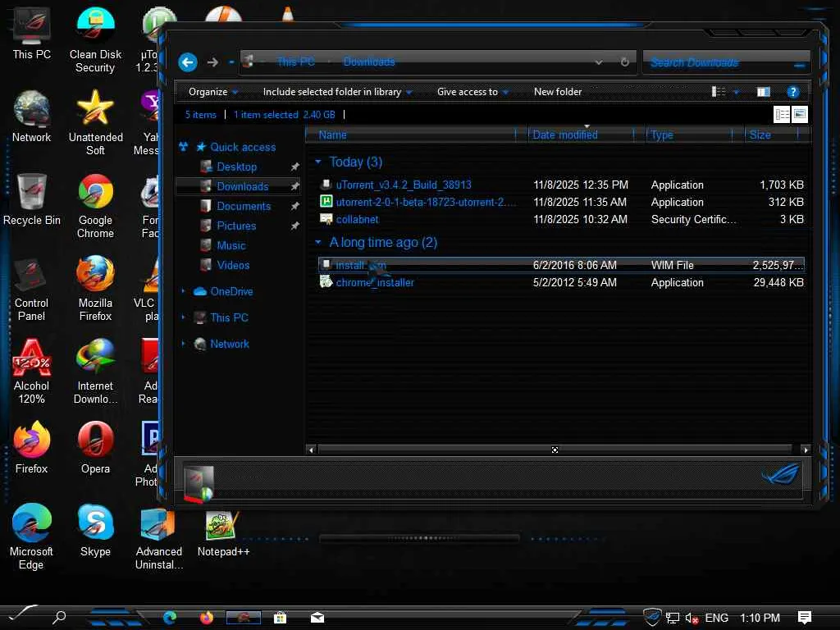Image resolution: width=840 pixels, height=630 pixels.
Task: Open the This PC desktop icon
Action: click(x=32, y=34)
